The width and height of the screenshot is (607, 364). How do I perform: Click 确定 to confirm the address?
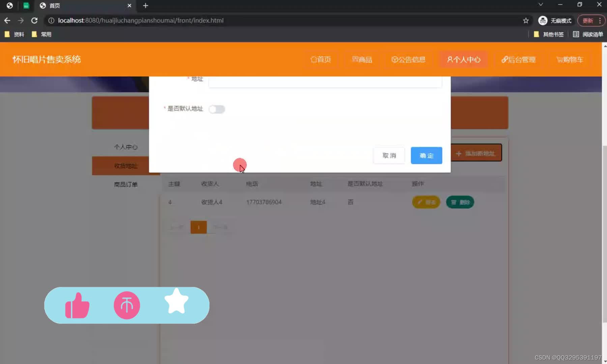426,155
